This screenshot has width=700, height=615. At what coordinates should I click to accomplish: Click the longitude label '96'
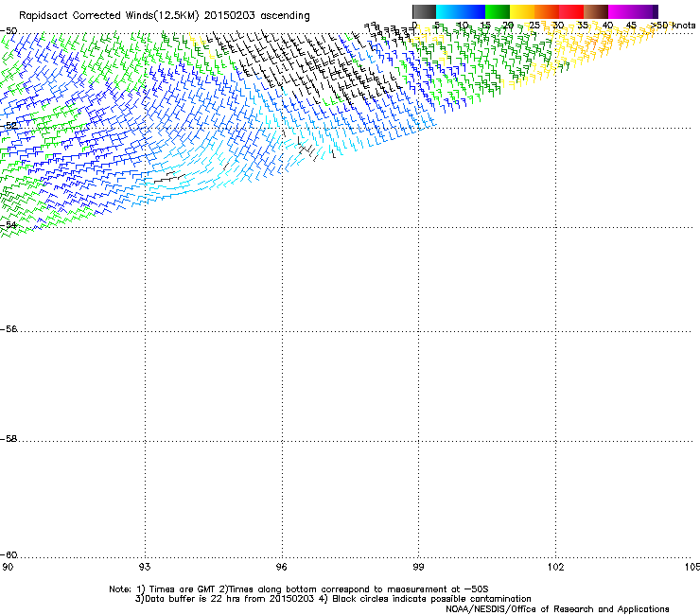pos(282,567)
